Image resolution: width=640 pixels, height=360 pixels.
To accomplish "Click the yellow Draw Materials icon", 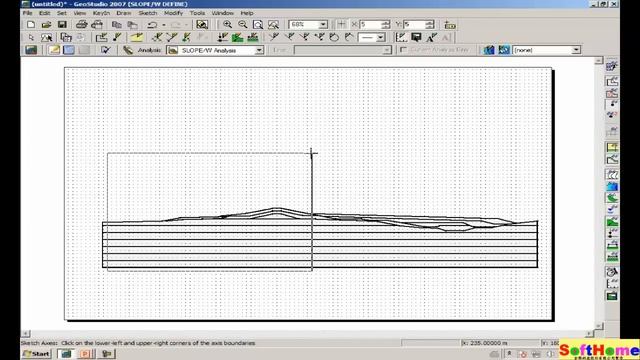I will point(137,38).
